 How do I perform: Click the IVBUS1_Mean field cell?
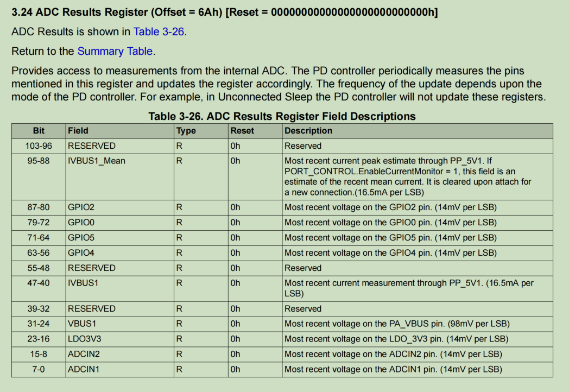pos(120,177)
